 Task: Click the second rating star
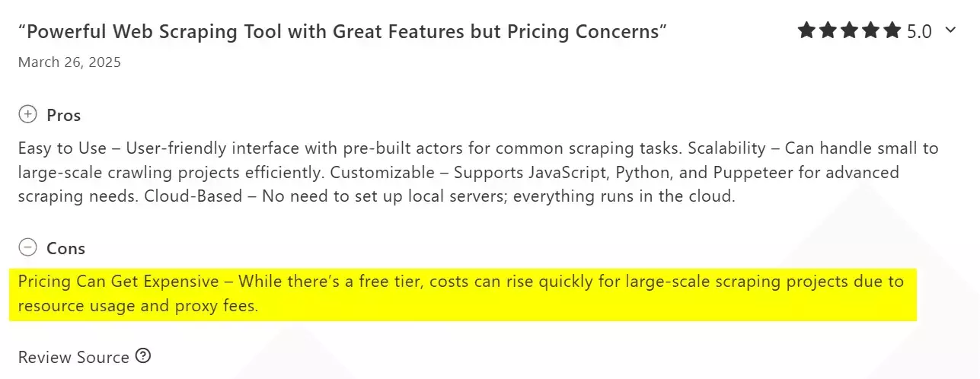pos(828,30)
